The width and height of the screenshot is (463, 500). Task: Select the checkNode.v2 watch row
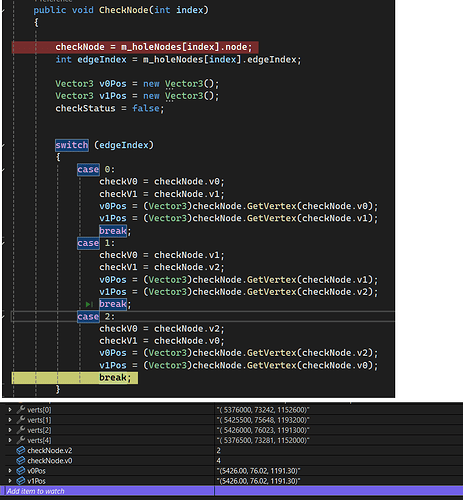[231, 451]
